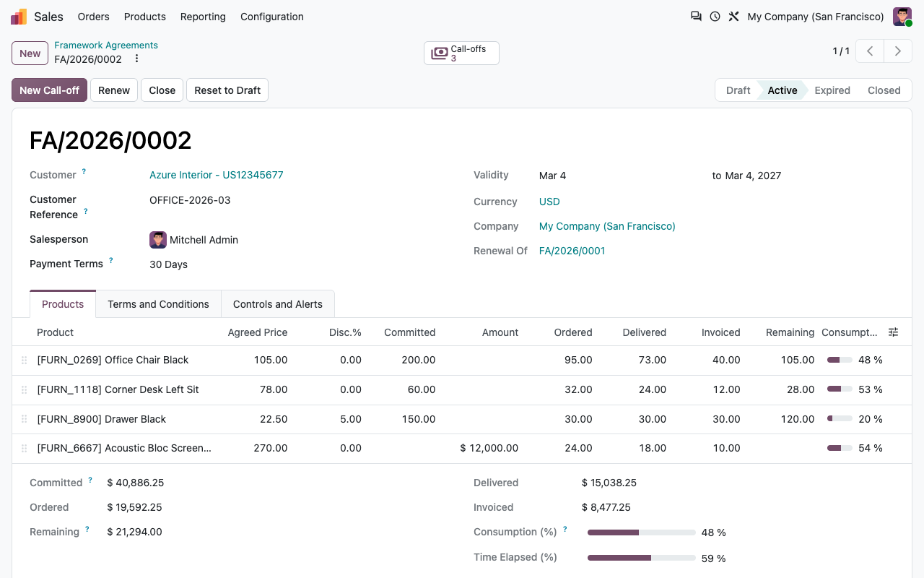Viewport: 924px width, 578px height.
Task: Open renewal source FA/2026/0001 link
Action: [572, 251]
